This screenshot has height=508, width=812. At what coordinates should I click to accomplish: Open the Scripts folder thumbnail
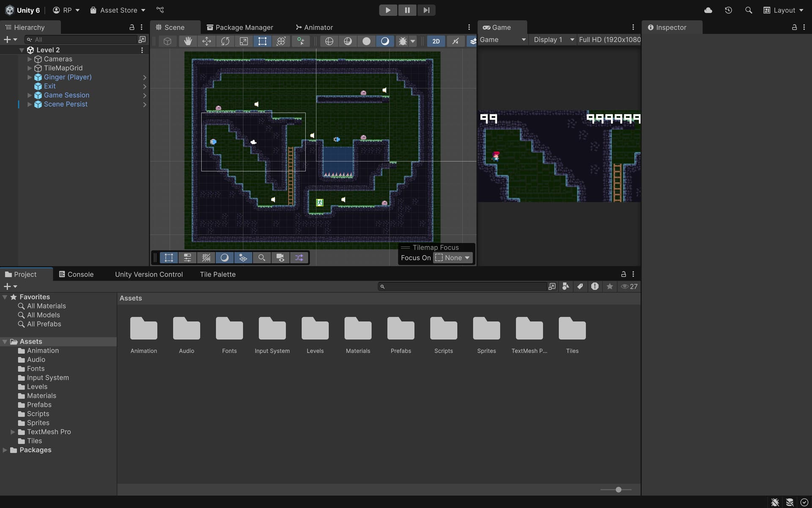pos(443,329)
